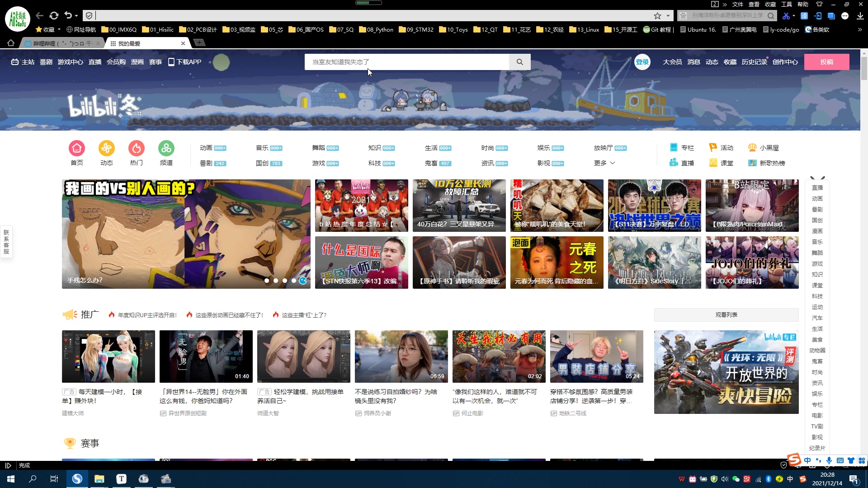868x488 pixels.
Task: Click 下载APP in bilibili top navigation
Action: (x=184, y=62)
